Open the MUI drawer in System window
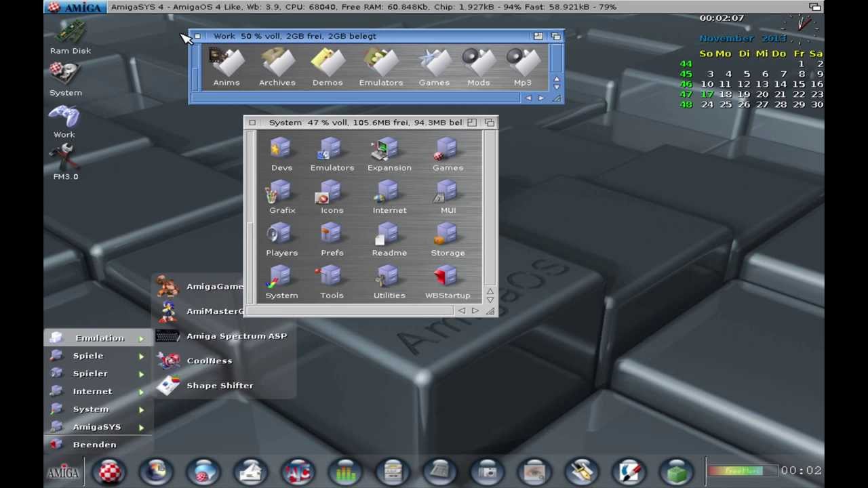Image resolution: width=868 pixels, height=488 pixels. point(448,197)
